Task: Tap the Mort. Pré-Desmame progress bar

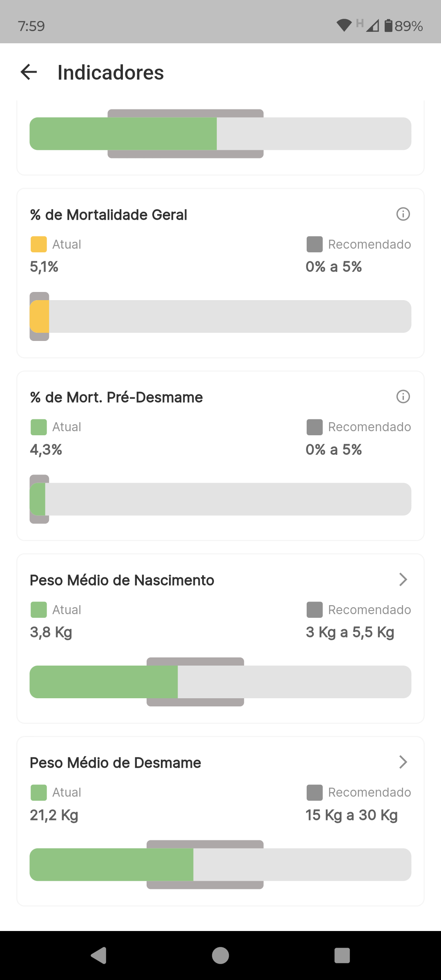Action: tap(220, 499)
